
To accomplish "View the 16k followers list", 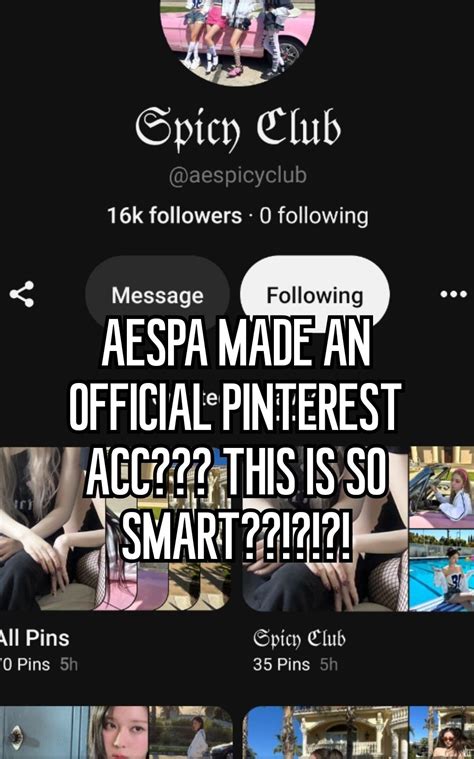I will tap(174, 215).
